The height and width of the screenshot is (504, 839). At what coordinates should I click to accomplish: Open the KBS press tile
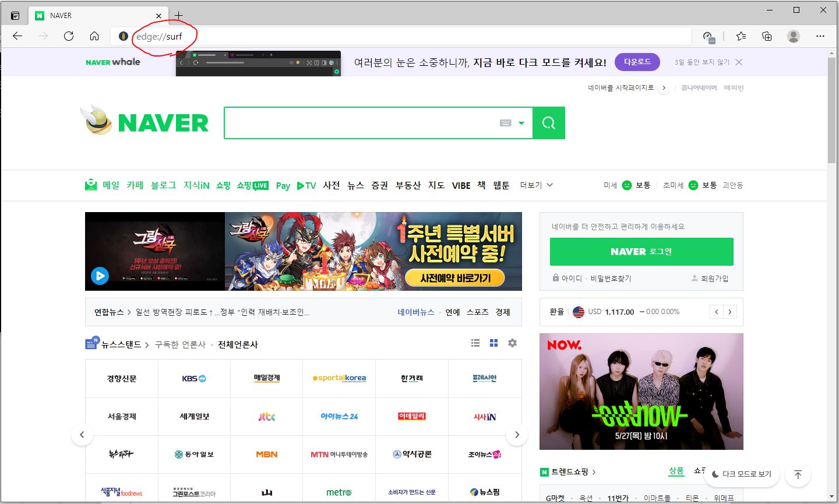point(194,379)
